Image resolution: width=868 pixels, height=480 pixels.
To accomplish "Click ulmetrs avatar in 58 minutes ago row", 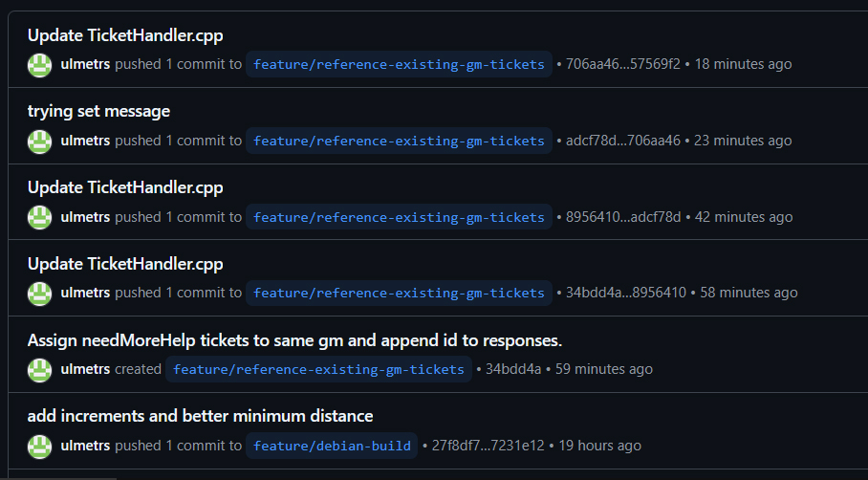I will coord(40,294).
